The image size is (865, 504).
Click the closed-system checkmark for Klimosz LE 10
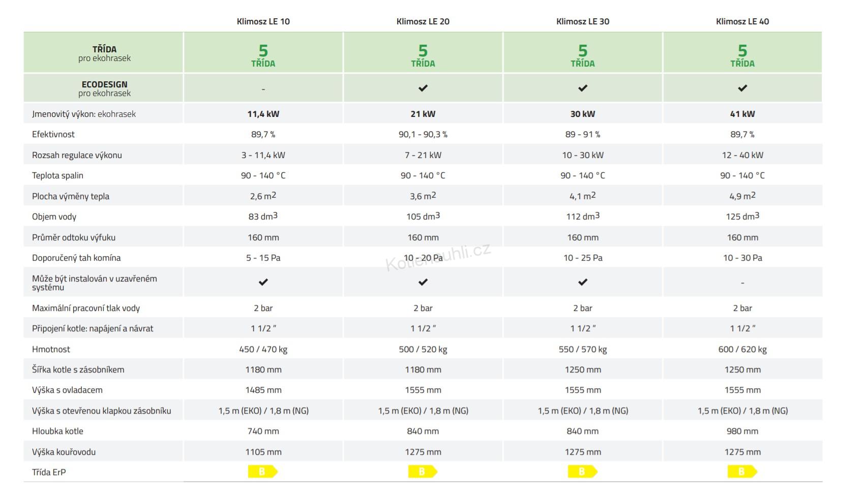263,282
